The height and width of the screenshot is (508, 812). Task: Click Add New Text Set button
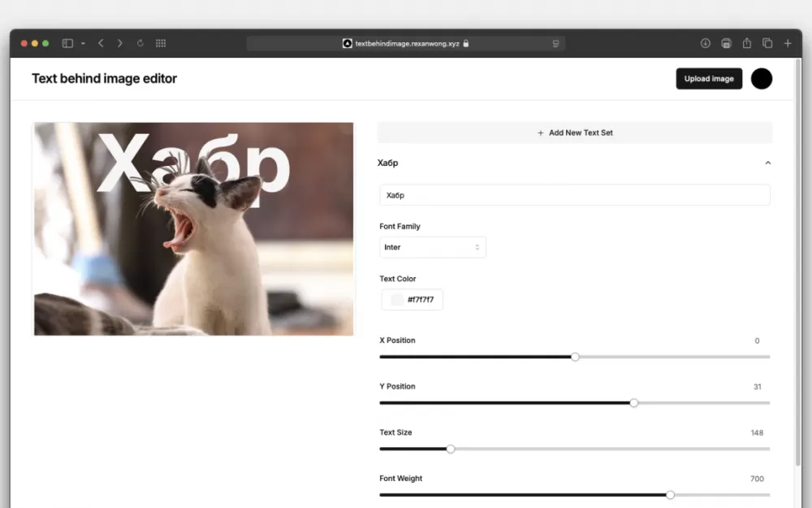coord(575,132)
